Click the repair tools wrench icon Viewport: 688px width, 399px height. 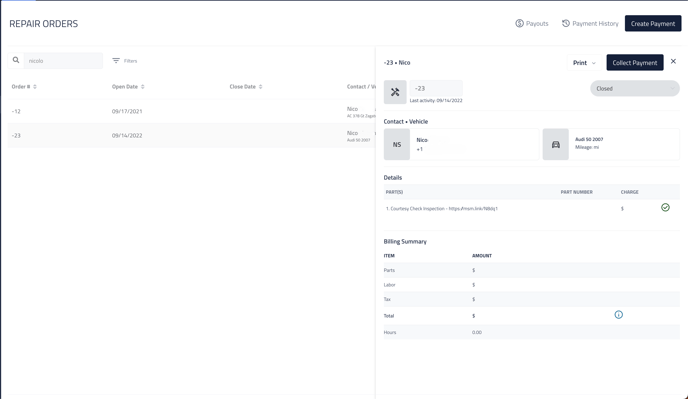pyautogui.click(x=395, y=92)
